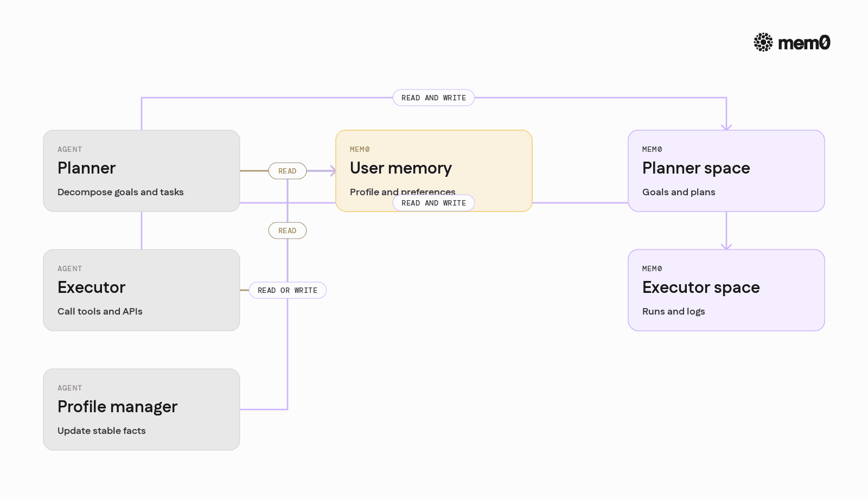Click 'Call tools and APIs' text
The width and height of the screenshot is (868, 499).
100,311
